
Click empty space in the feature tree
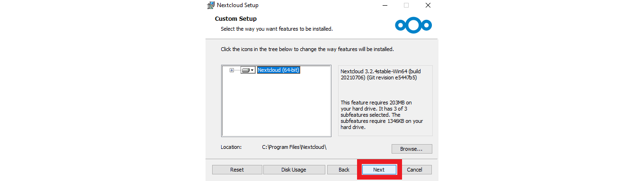[x=276, y=109]
